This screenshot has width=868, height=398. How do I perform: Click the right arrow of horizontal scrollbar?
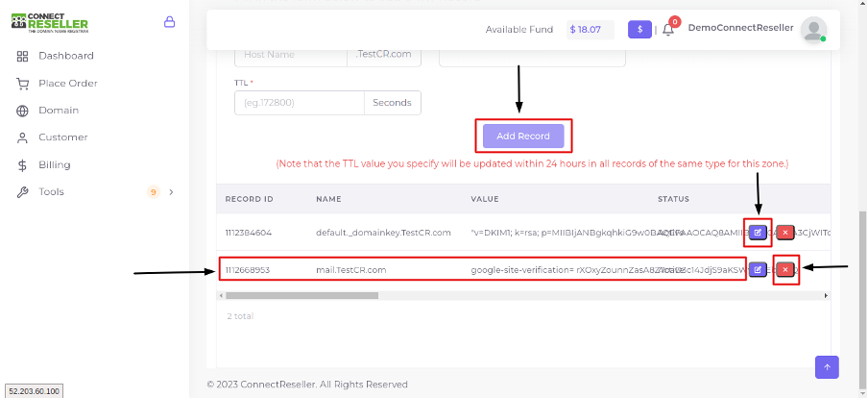pos(826,296)
